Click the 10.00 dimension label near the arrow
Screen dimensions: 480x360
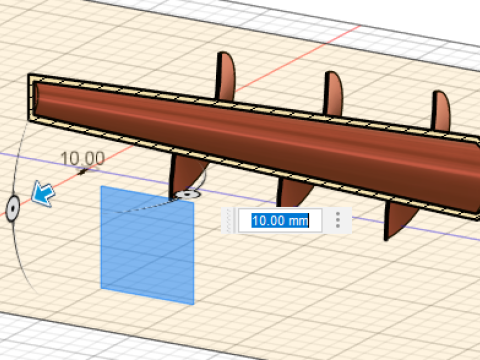(83, 158)
